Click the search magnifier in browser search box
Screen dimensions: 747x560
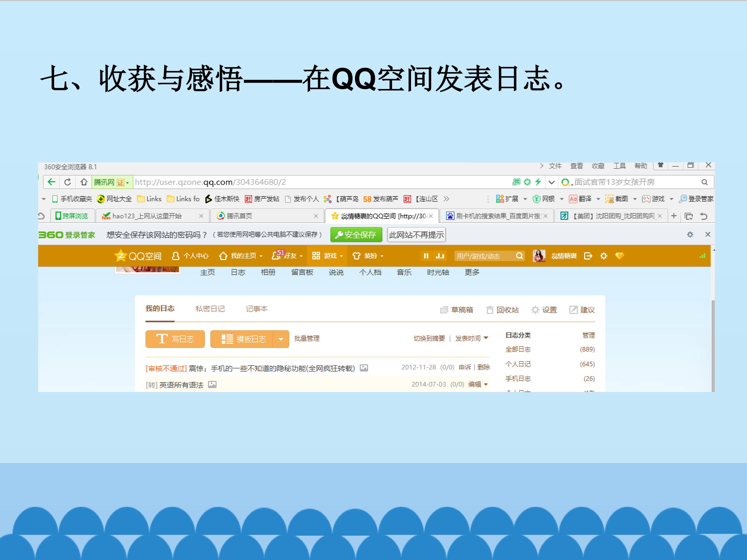point(704,182)
